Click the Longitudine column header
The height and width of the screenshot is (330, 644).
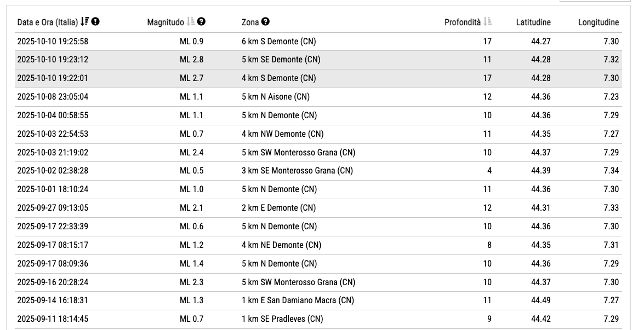pyautogui.click(x=599, y=22)
